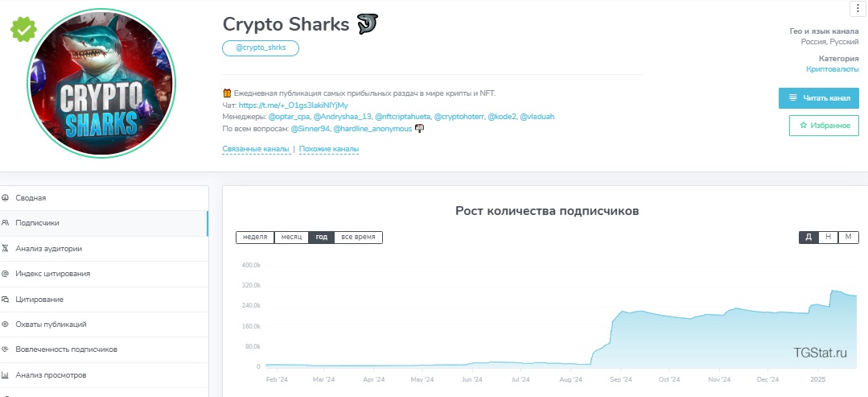Click the 400.0k axis label
This screenshot has height=397, width=868.
[x=251, y=265]
